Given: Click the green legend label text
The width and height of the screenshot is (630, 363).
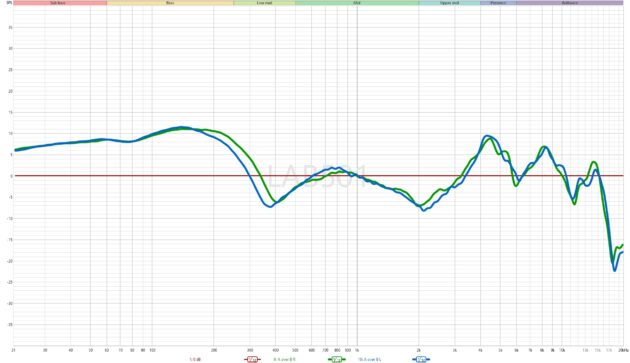Looking at the screenshot, I should click(284, 359).
